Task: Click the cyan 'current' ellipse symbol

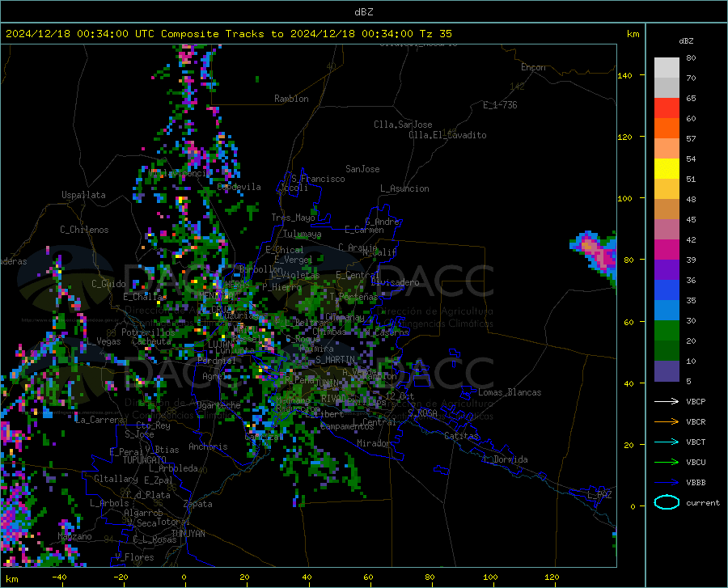Action: click(x=667, y=502)
